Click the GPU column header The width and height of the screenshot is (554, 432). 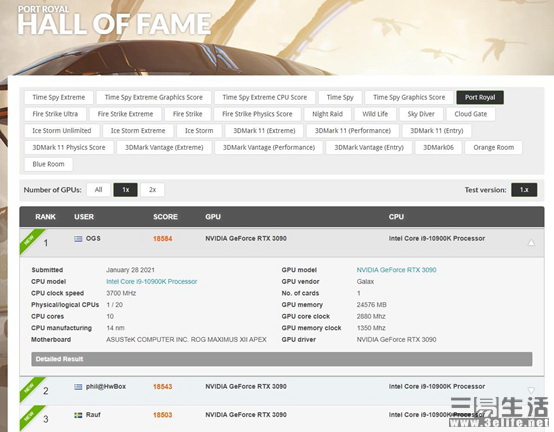213,217
